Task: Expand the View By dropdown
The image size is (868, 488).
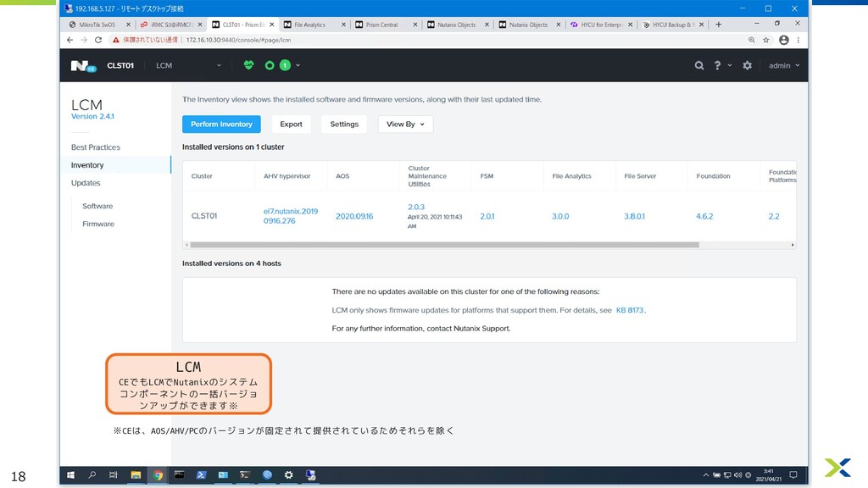Action: point(405,124)
